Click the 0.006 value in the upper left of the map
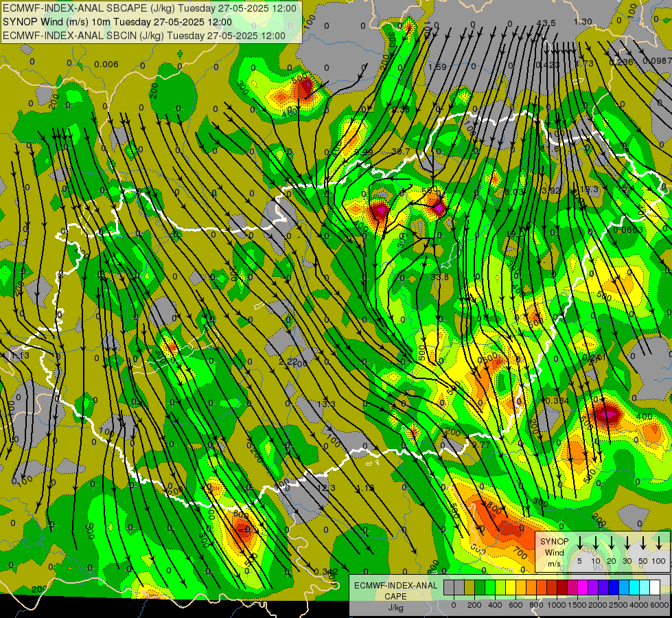Screen dimensions: 672x618 click(x=106, y=65)
